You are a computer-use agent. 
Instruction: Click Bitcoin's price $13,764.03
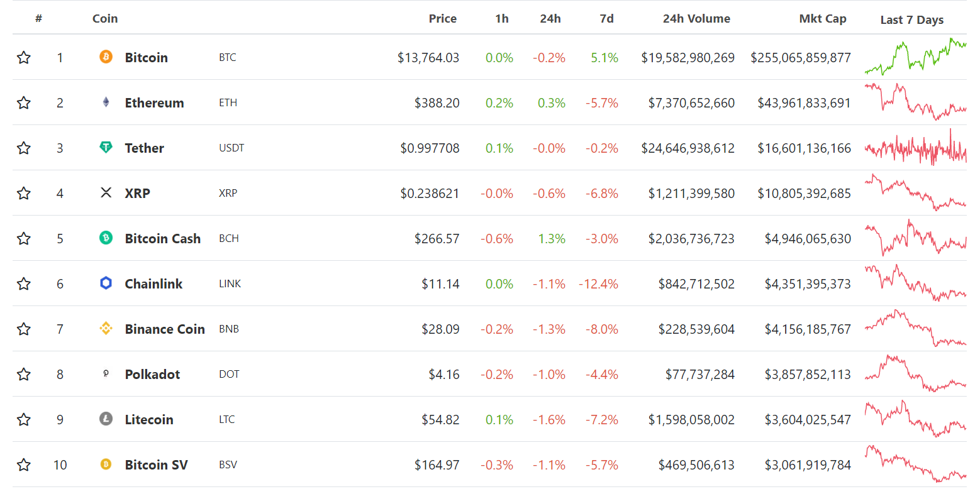428,58
